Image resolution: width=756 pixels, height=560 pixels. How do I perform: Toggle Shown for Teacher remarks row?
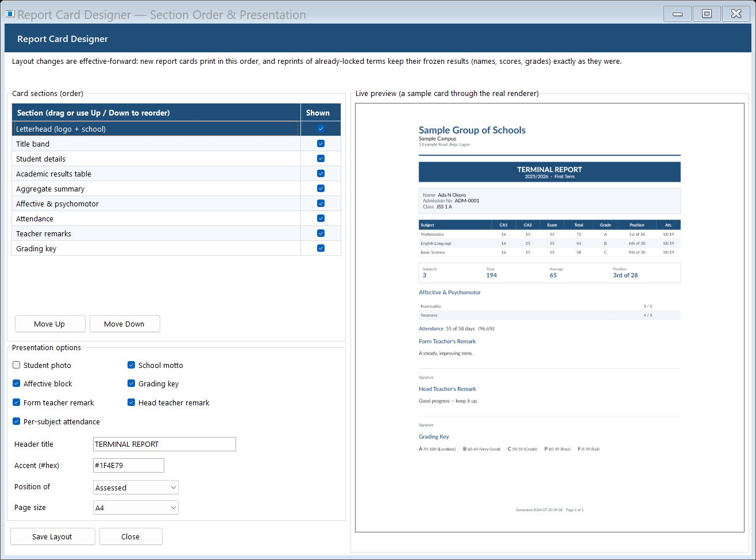coord(321,233)
